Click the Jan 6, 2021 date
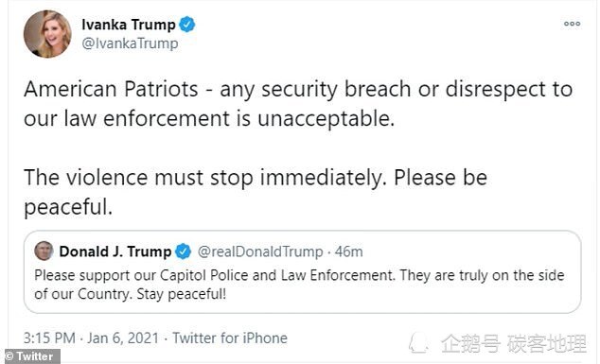The width and height of the screenshot is (600, 364). pyautogui.click(x=123, y=338)
